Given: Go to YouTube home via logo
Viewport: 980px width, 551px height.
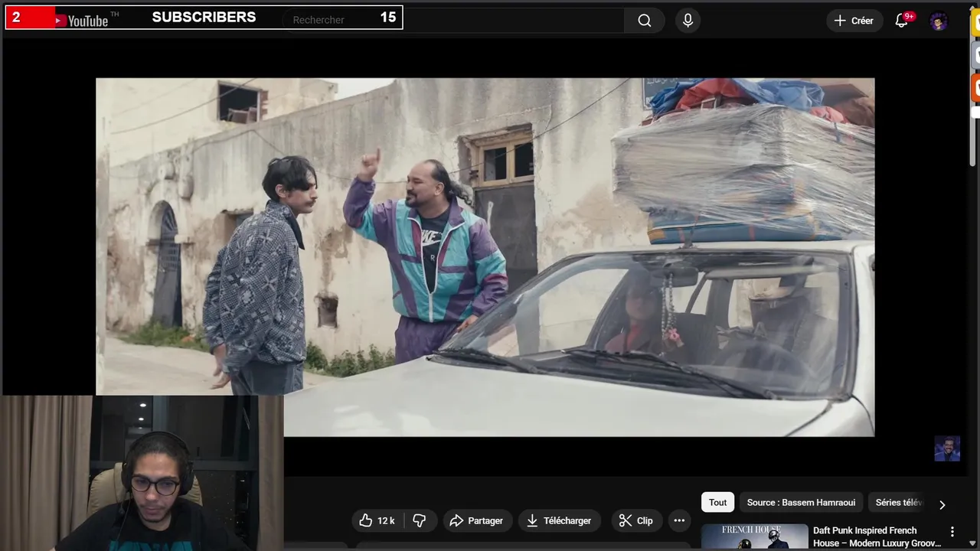Looking at the screenshot, I should [81, 20].
